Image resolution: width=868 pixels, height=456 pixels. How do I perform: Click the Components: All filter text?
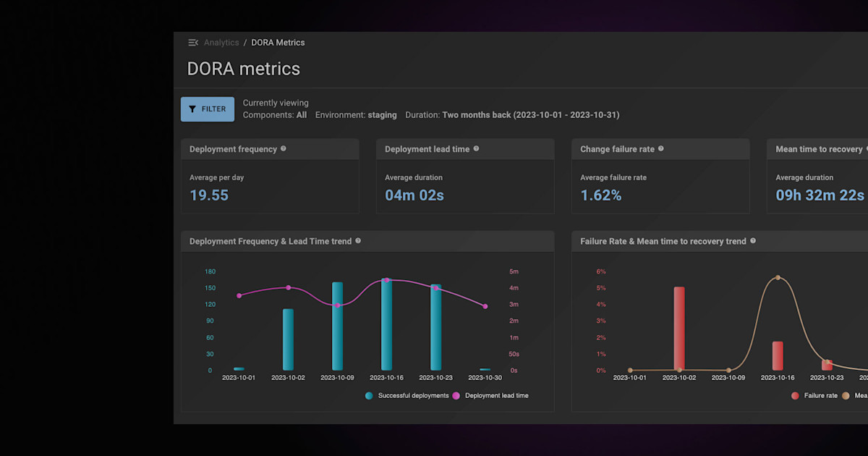(275, 115)
